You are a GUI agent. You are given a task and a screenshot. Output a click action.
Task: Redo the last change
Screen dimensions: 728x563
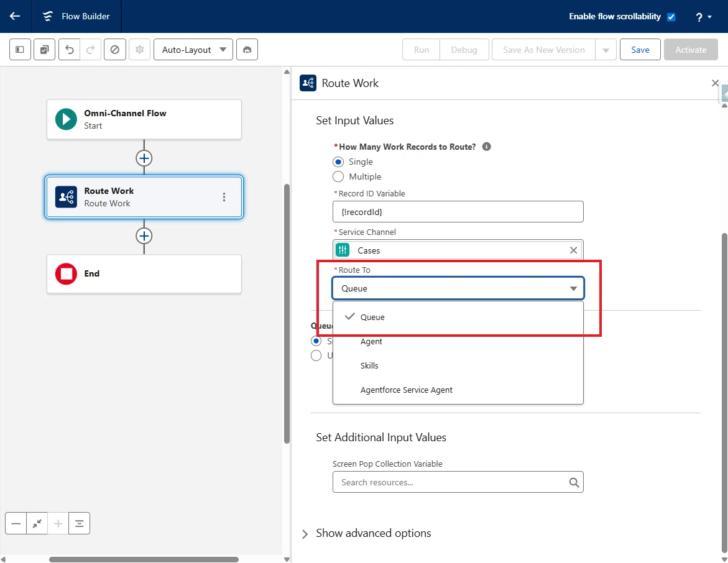coord(91,49)
